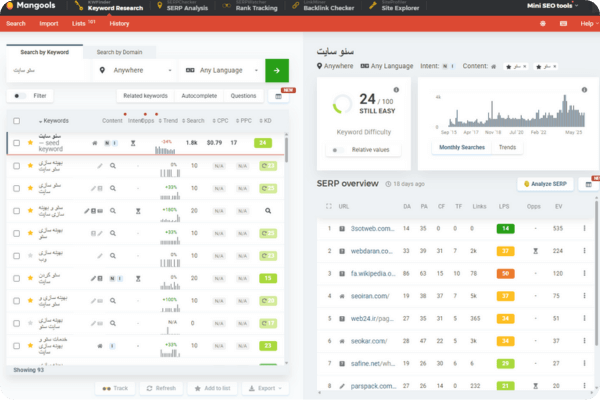Image resolution: width=600 pixels, height=400 pixels.
Task: Click the hourglass icon in the seed keyword row
Action: tap(133, 143)
